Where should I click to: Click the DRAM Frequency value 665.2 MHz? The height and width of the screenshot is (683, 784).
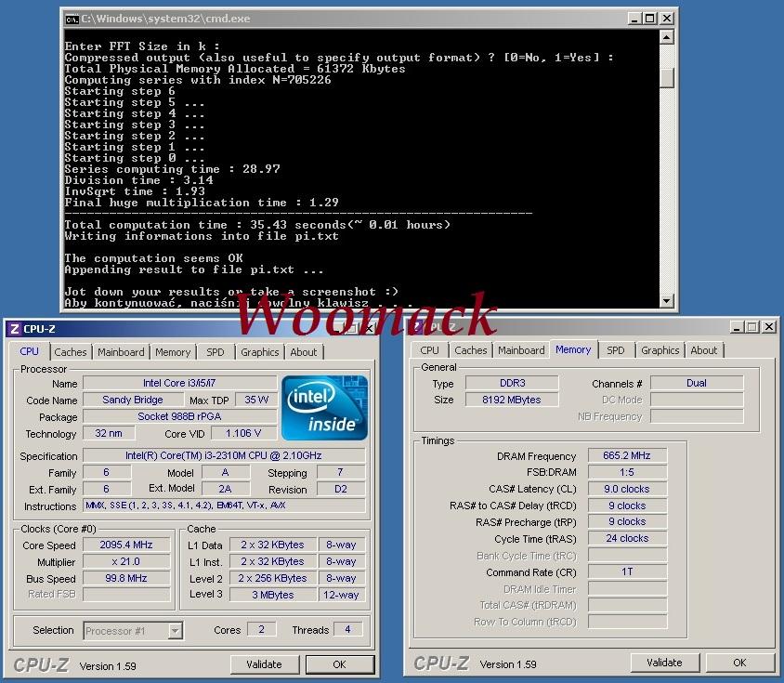627,456
